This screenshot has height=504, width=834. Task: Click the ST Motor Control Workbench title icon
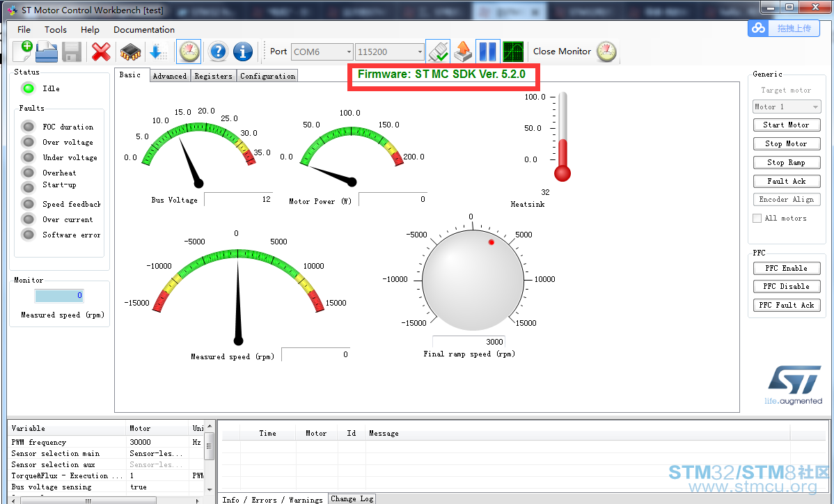point(13,10)
